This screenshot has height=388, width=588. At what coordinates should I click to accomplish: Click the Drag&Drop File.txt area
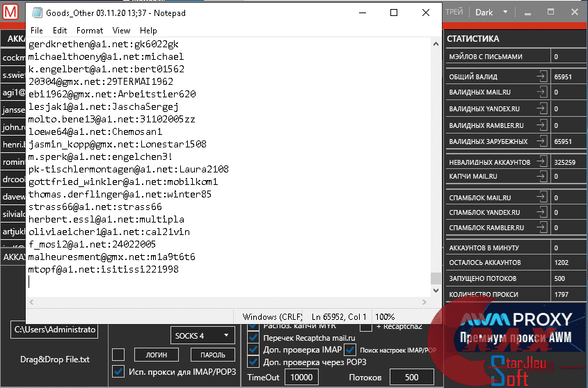pos(55,359)
